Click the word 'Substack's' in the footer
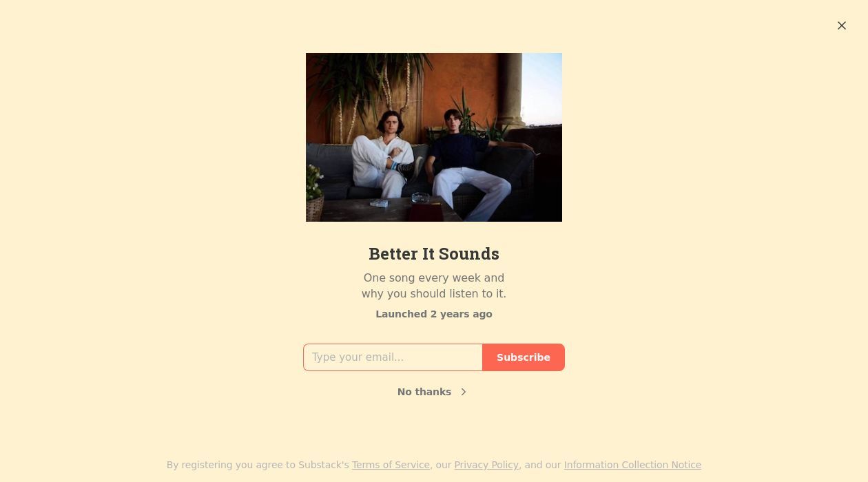 (x=324, y=465)
